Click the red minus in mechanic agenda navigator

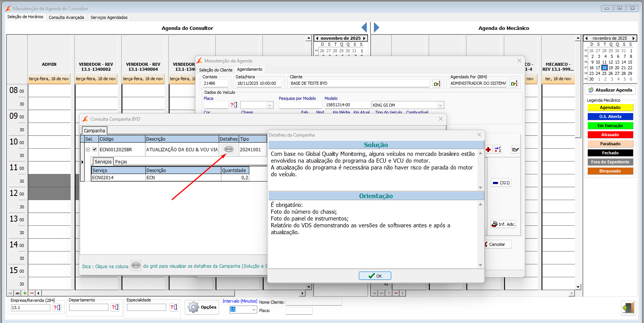click(396, 293)
